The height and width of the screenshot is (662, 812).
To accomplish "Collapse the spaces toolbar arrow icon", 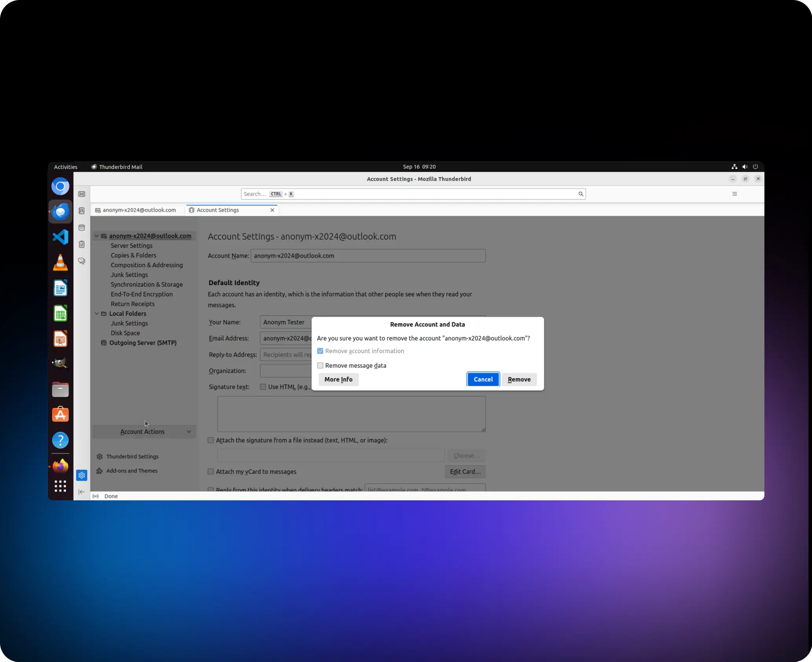I will click(82, 492).
